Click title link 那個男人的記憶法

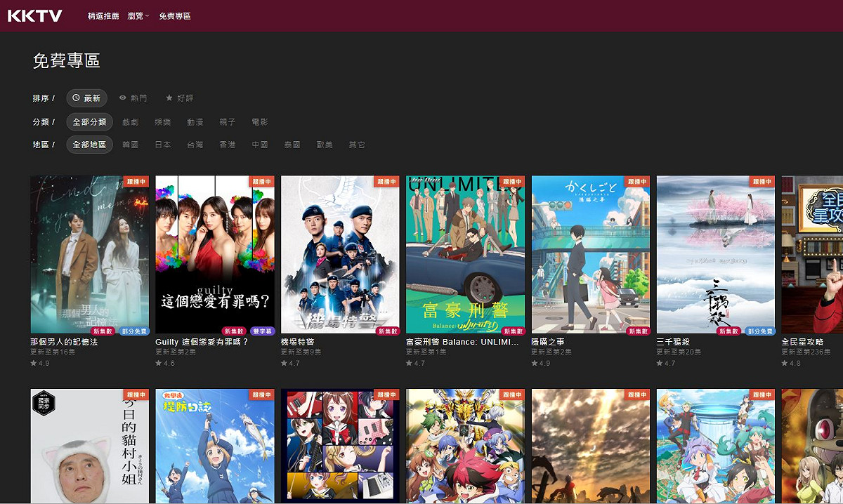(x=64, y=342)
